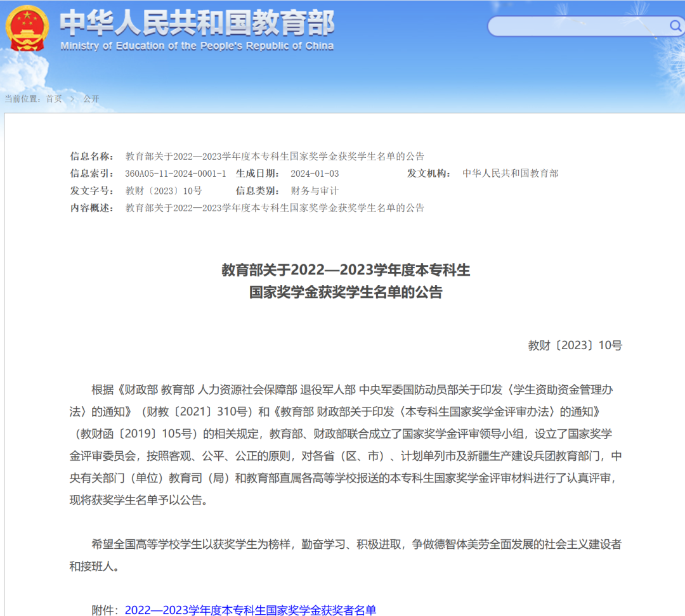The width and height of the screenshot is (685, 616).
Task: Click the 内容概述 summary text
Action: pyautogui.click(x=275, y=208)
